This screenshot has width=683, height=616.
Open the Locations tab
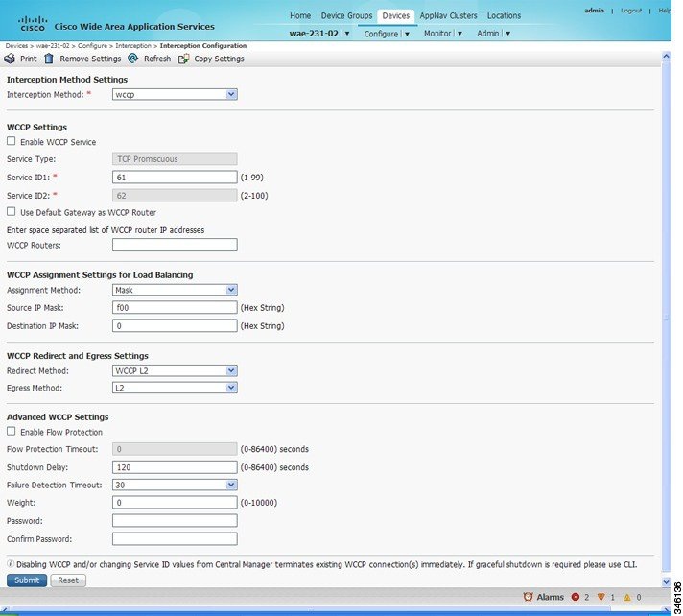click(x=504, y=15)
